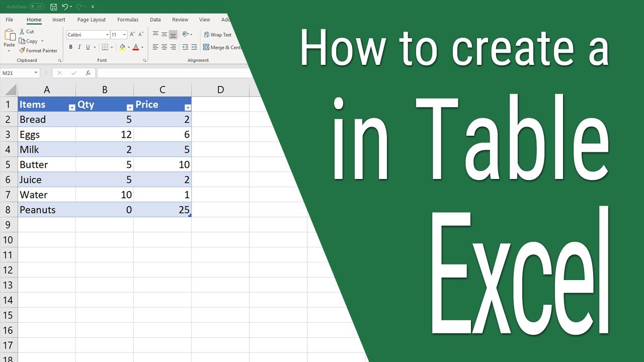This screenshot has width=644, height=362.
Task: Click the Copy button
Action: [x=29, y=41]
